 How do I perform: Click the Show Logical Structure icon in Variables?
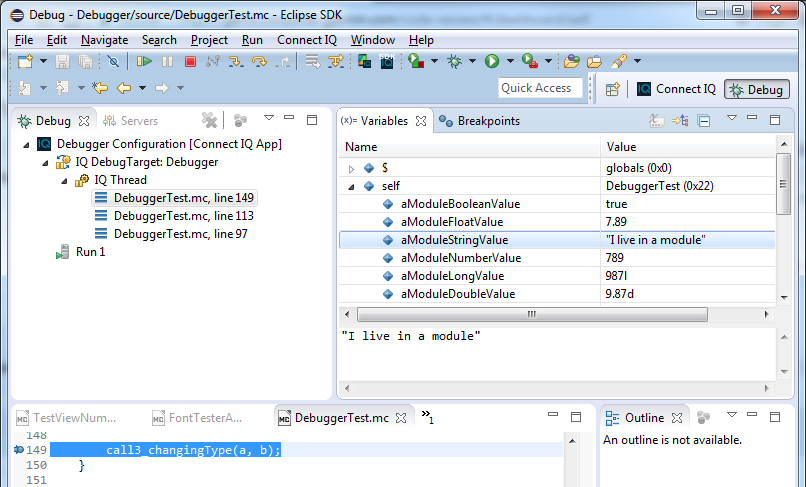(680, 121)
